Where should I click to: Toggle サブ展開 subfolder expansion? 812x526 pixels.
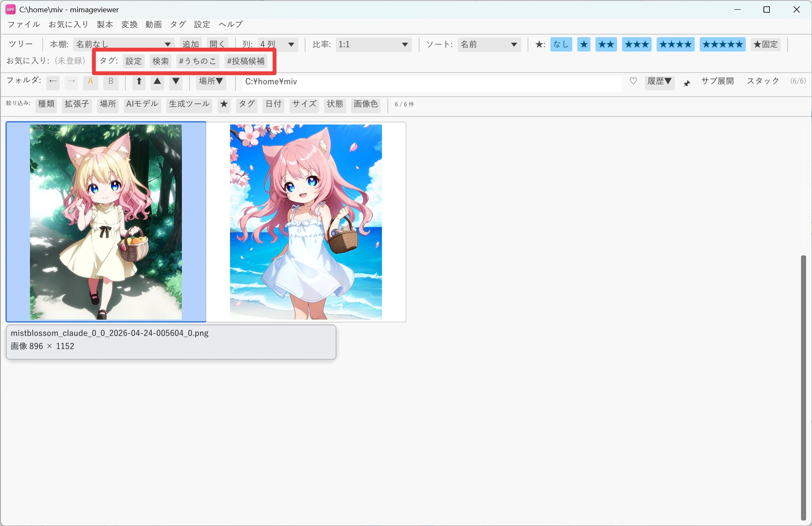tap(717, 81)
